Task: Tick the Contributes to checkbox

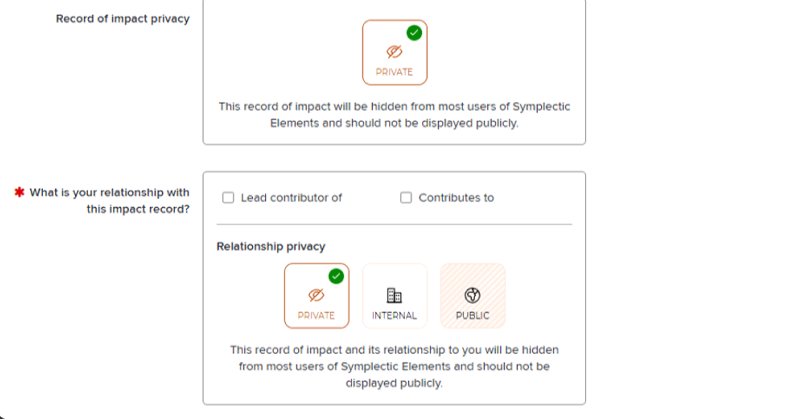Action: tap(406, 198)
